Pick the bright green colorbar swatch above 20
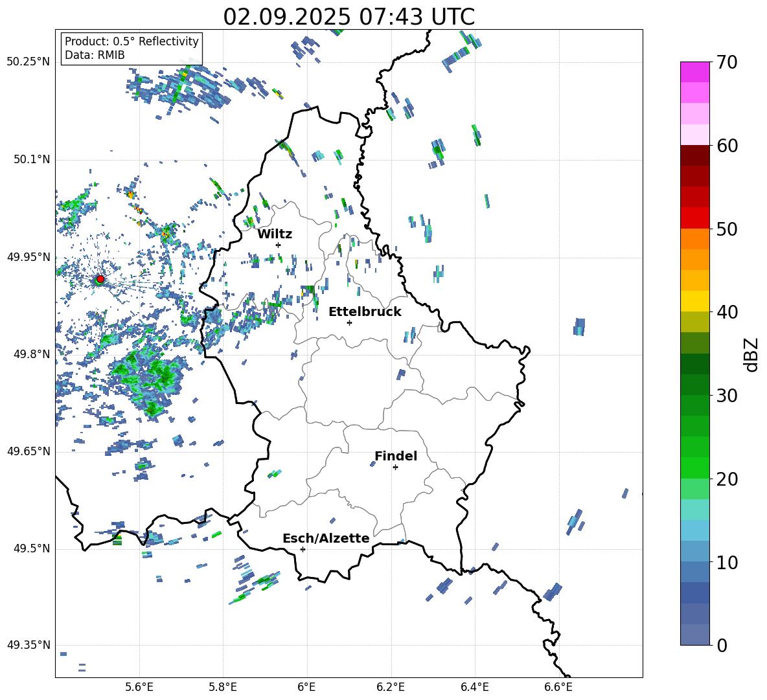Viewport: 767px width, 700px height. 694,468
